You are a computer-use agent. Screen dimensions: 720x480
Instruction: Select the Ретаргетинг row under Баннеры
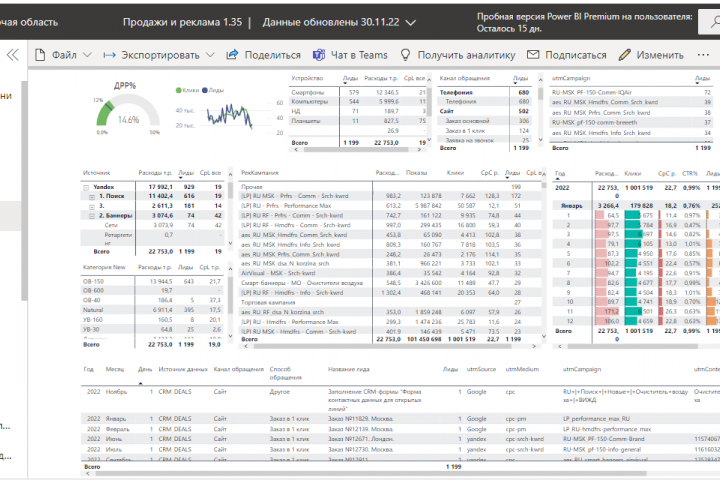(152, 239)
